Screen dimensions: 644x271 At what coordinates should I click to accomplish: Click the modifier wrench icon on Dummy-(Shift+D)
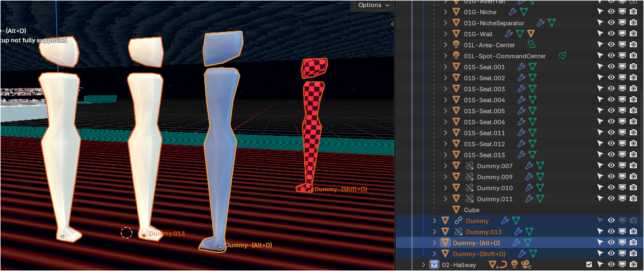[522, 254]
